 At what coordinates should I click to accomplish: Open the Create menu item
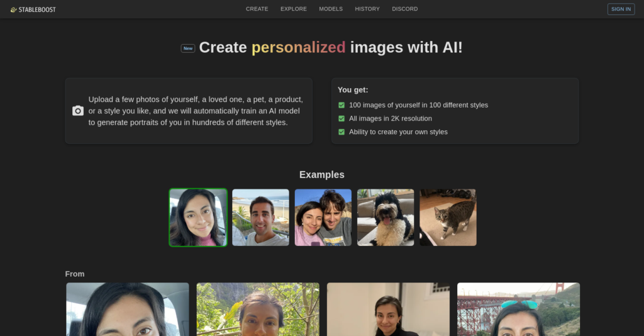tap(257, 9)
